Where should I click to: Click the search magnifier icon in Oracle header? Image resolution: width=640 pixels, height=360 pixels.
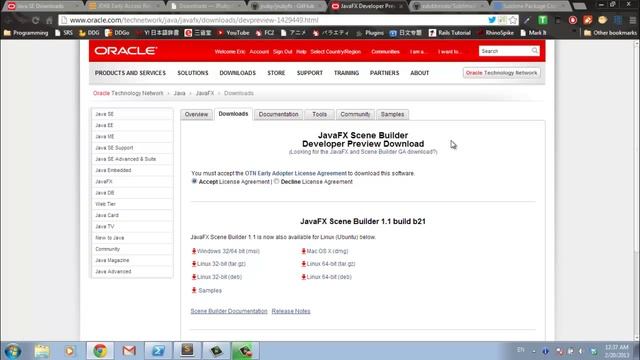click(535, 51)
